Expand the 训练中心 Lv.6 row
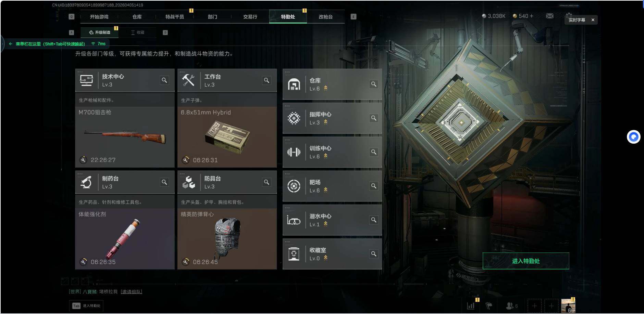Image resolution: width=644 pixels, height=314 pixels. 332,152
